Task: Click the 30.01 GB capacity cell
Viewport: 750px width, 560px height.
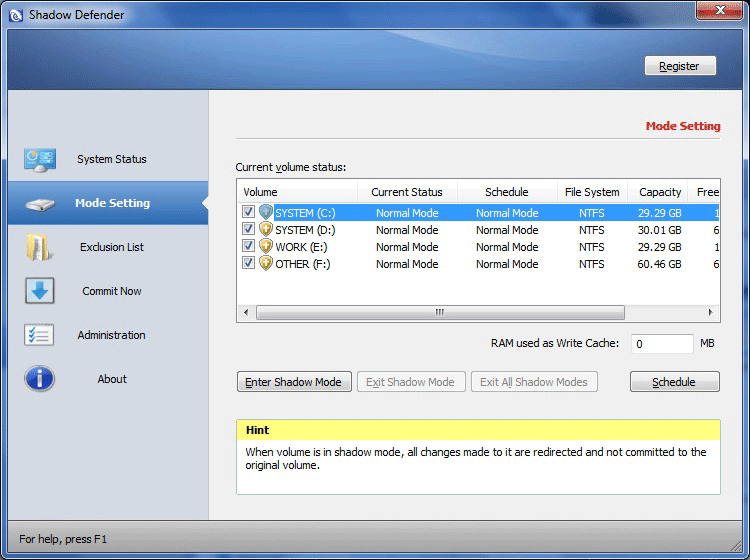Action: [x=659, y=230]
